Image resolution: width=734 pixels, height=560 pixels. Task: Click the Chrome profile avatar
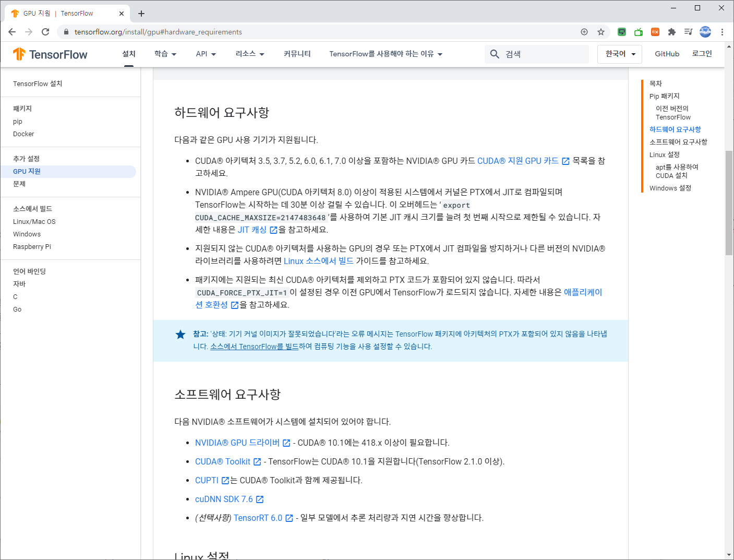705,32
